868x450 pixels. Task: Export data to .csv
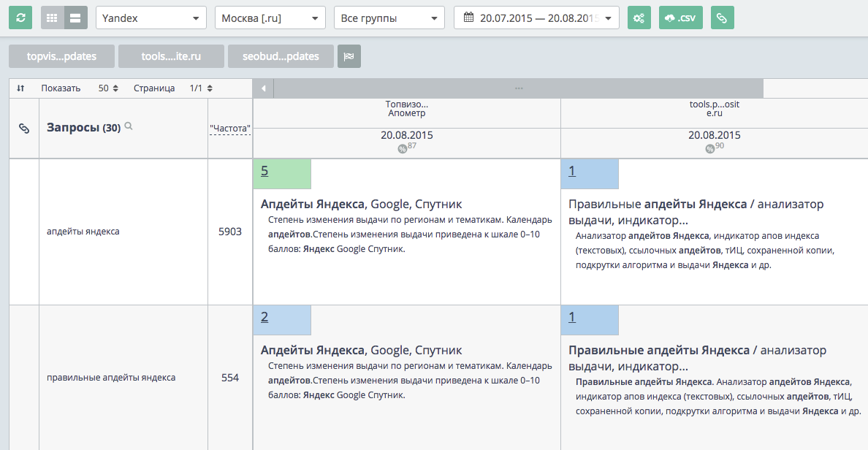(x=681, y=18)
